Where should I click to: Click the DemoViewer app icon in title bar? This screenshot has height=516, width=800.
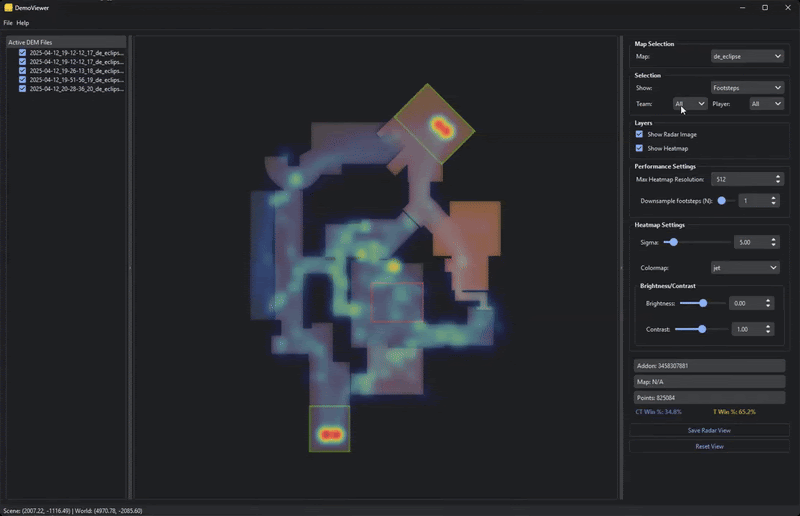8,8
